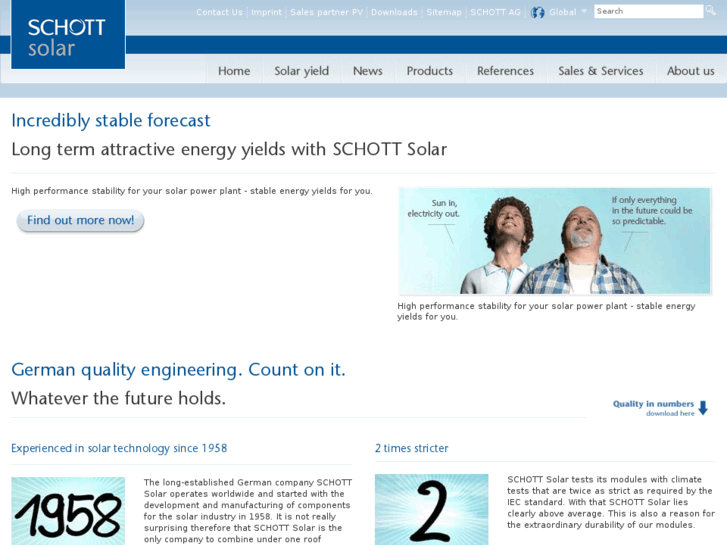Click the Contact Us link
The image size is (727, 545).
(219, 12)
